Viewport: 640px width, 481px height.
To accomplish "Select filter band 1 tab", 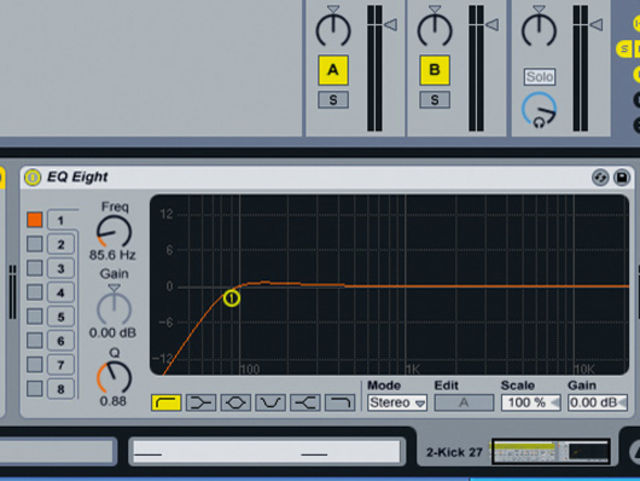I will click(61, 220).
